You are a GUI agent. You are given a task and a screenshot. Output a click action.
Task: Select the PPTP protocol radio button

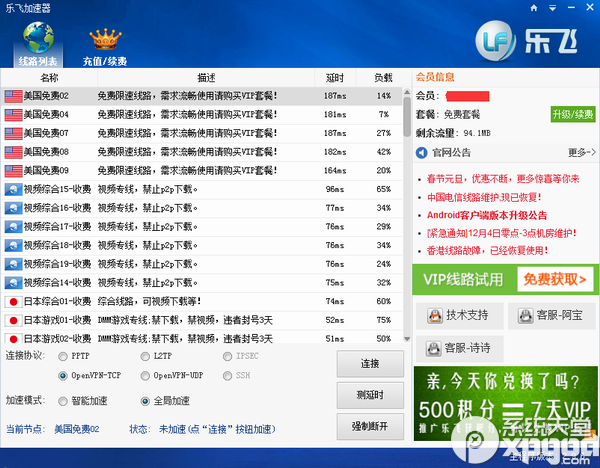point(63,357)
